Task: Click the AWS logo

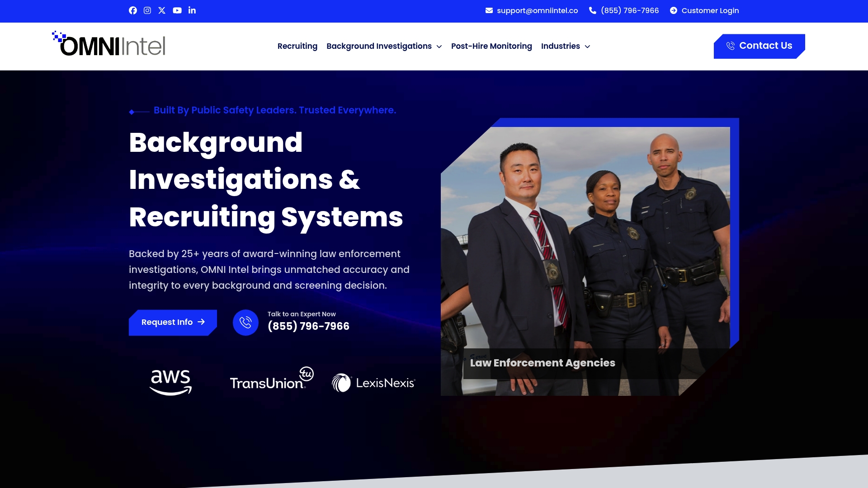Action: [170, 382]
